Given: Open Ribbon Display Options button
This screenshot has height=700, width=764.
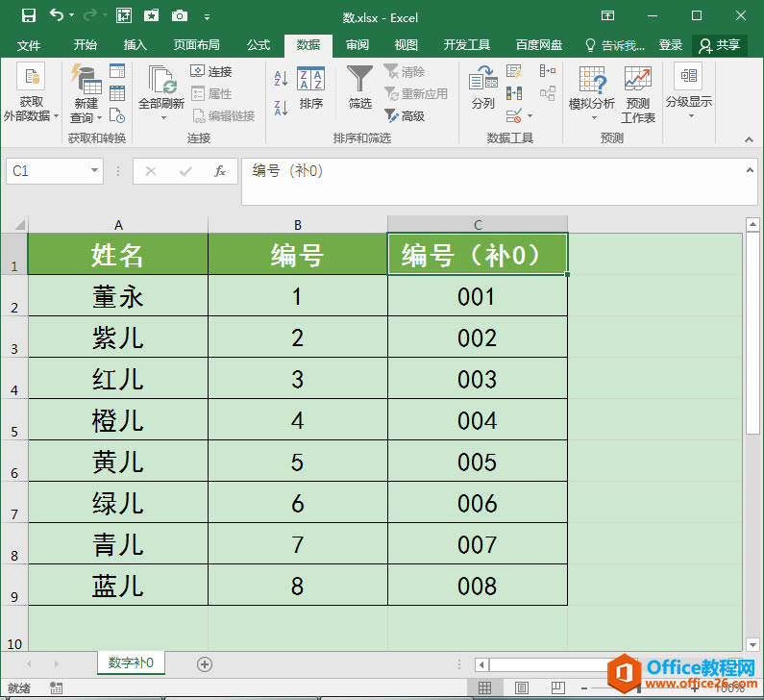Looking at the screenshot, I should point(607,15).
